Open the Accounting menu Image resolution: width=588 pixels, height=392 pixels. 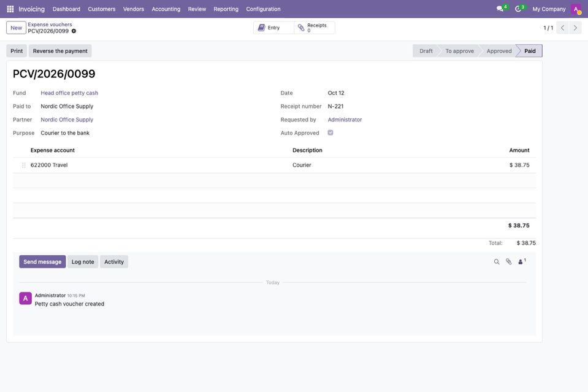(166, 9)
